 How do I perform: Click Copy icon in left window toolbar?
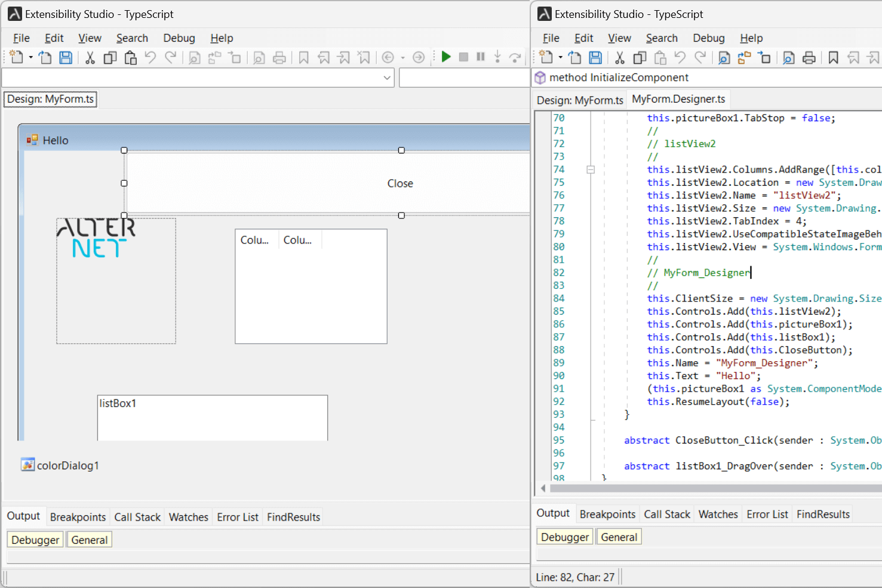pyautogui.click(x=110, y=57)
